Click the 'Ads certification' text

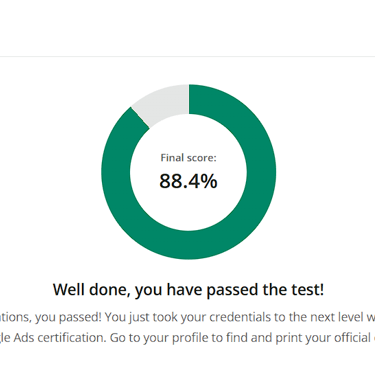61,338
